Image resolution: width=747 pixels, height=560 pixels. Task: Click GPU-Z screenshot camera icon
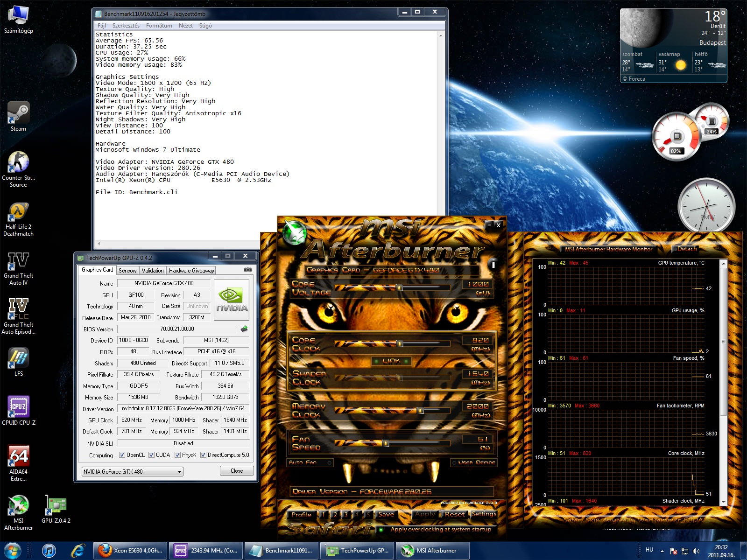tap(248, 270)
